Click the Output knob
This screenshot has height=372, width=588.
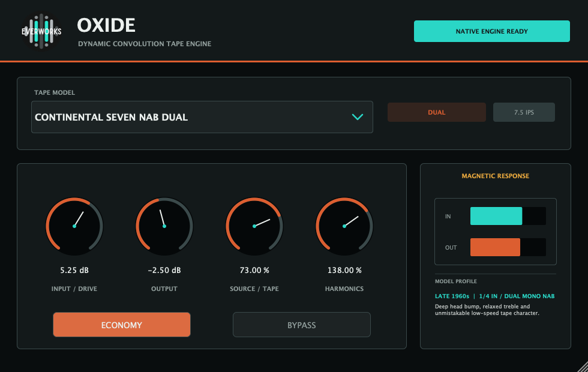tap(164, 226)
